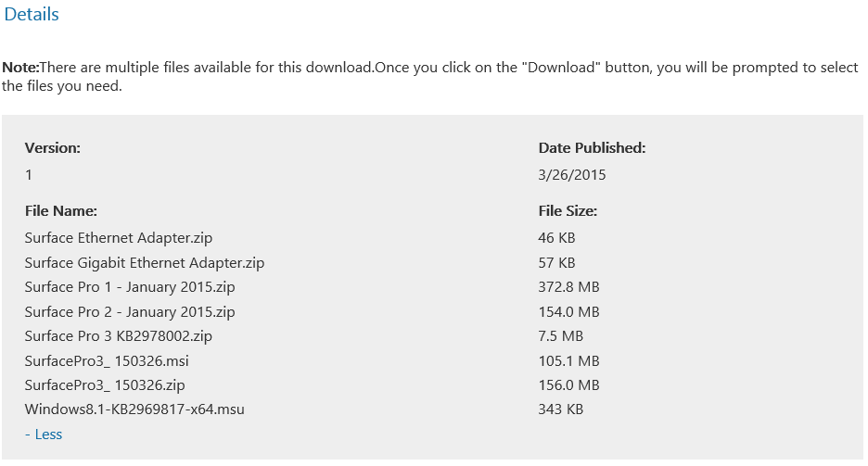Select Windows8.1-KB2969817-x64.msu entry
The height and width of the screenshot is (466, 868).
tap(134, 409)
